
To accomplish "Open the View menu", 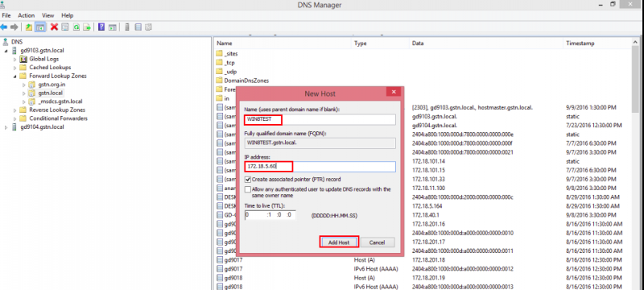I will (x=48, y=15).
